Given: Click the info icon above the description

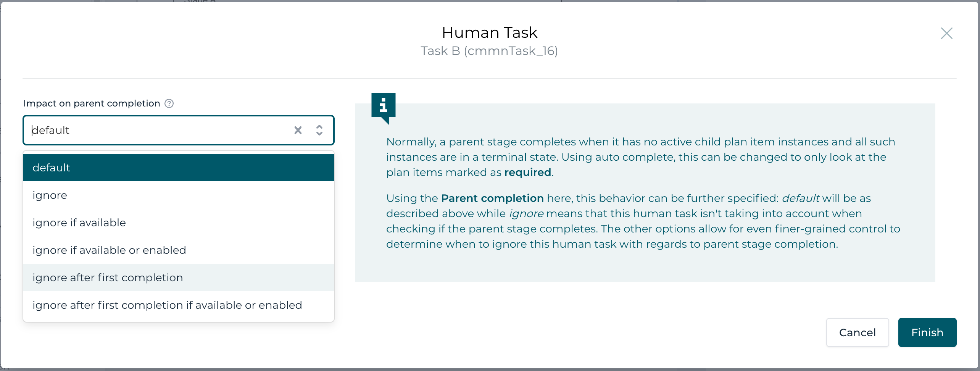Looking at the screenshot, I should coord(383,105).
